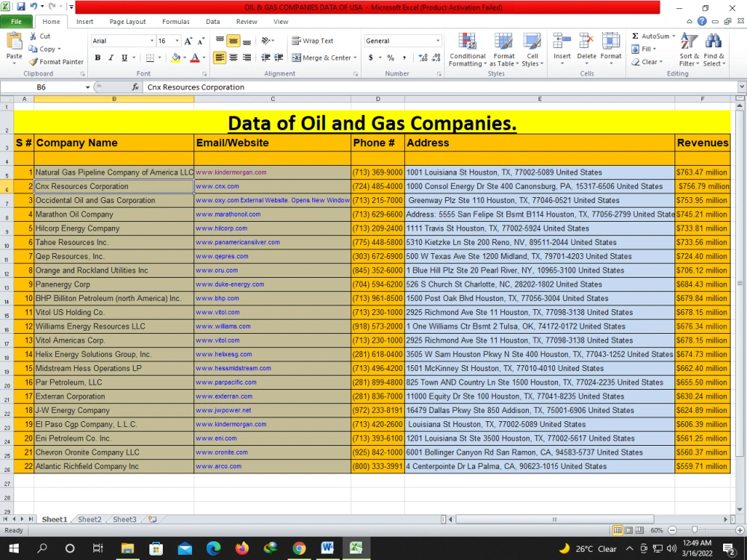The image size is (747, 560).
Task: Open Cell Styles gallery
Action: [532, 50]
